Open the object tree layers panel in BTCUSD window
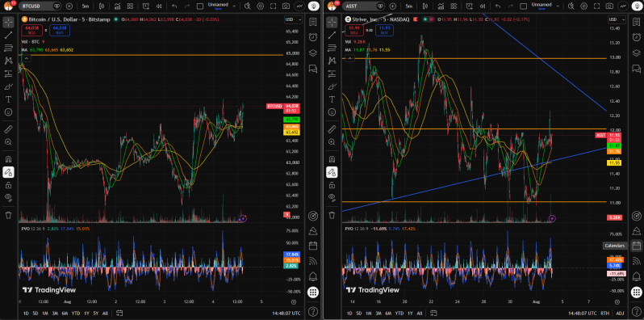The width and height of the screenshot is (644, 320). point(313,53)
